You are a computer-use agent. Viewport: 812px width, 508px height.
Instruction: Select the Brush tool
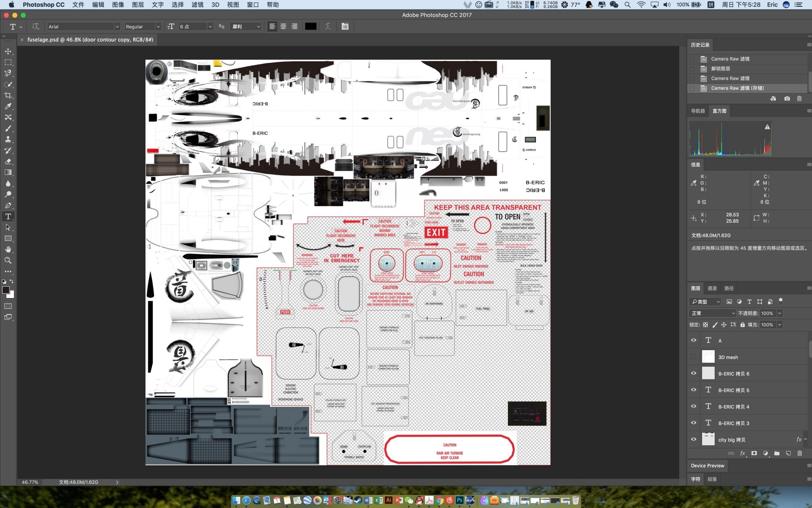8,129
